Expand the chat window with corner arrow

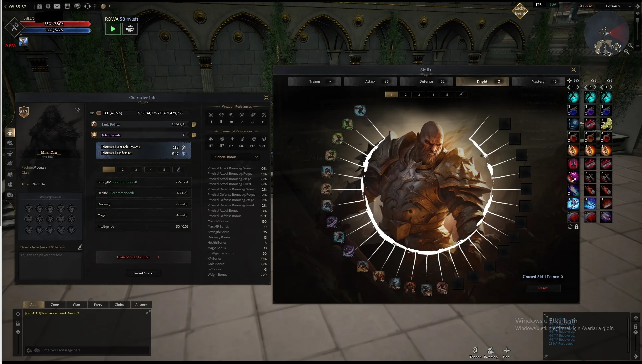tap(148, 312)
